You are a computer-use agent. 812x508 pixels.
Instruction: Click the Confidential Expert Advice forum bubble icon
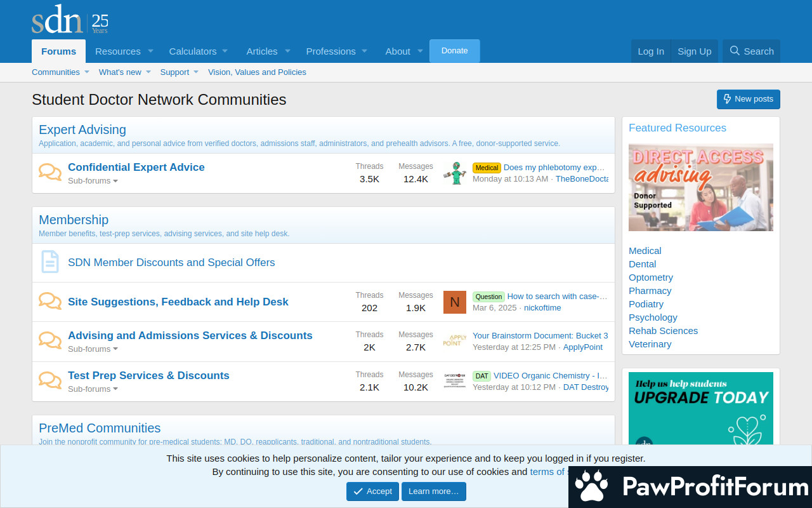click(x=50, y=173)
